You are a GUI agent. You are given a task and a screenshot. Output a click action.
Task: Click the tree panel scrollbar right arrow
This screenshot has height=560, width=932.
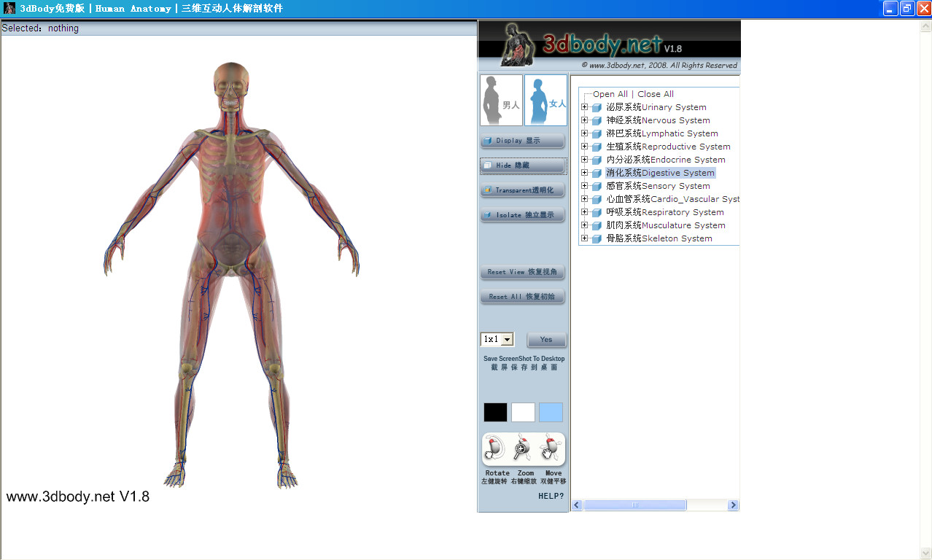click(734, 505)
